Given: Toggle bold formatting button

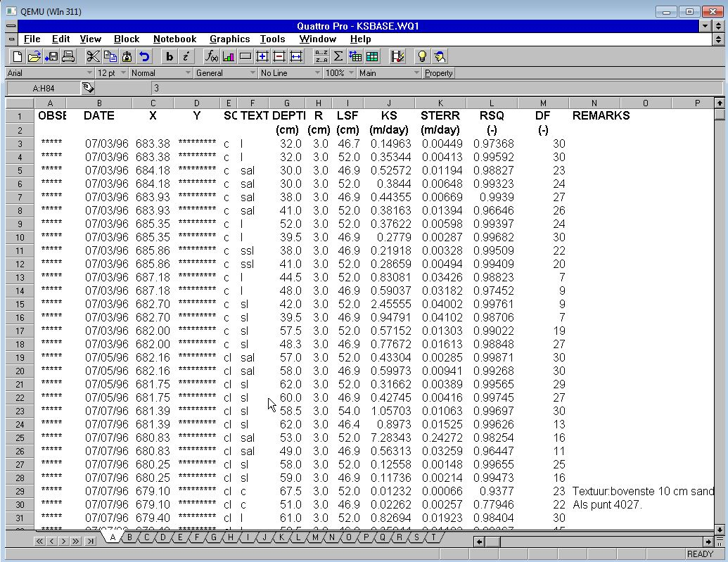Looking at the screenshot, I should tap(170, 57).
